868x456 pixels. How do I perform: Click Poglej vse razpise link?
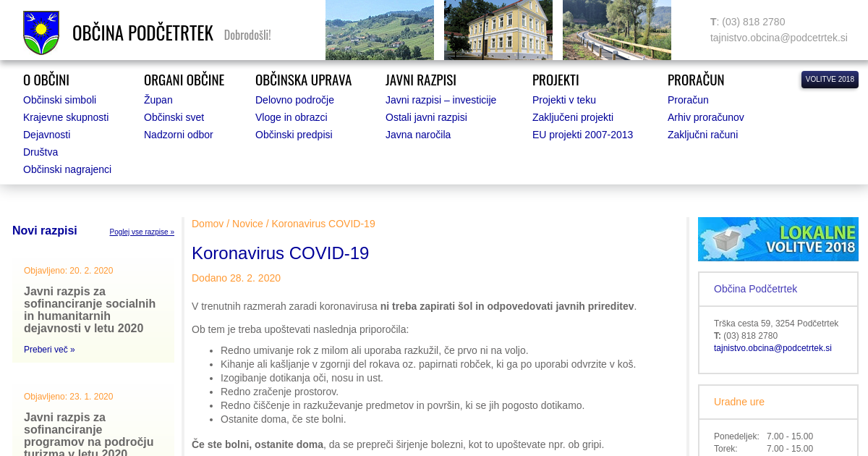point(142,232)
